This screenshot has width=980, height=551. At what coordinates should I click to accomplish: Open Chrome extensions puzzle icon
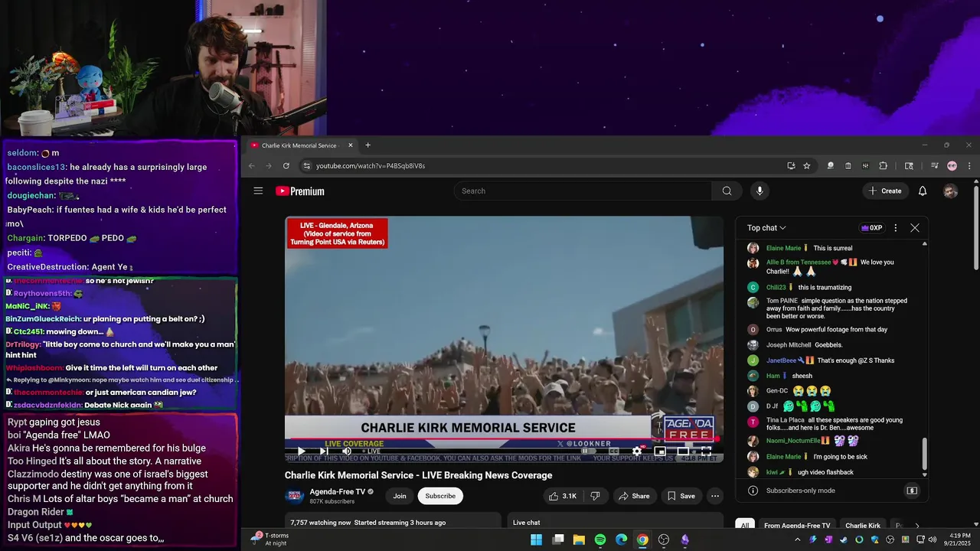(x=883, y=165)
